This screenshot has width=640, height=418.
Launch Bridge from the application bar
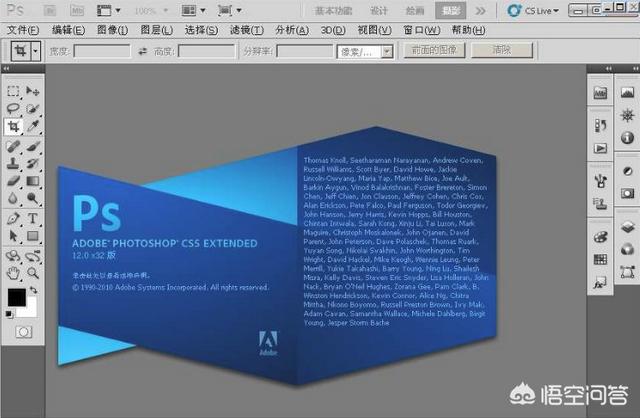(50, 10)
